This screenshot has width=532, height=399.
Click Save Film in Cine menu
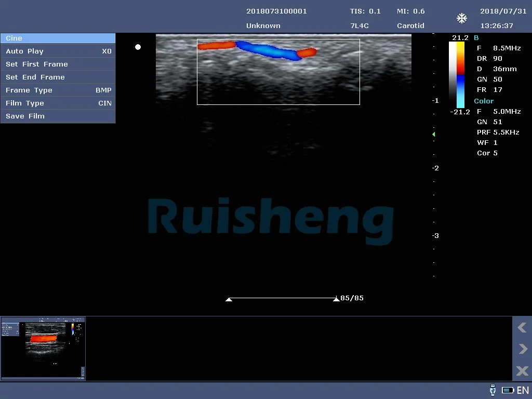point(58,116)
